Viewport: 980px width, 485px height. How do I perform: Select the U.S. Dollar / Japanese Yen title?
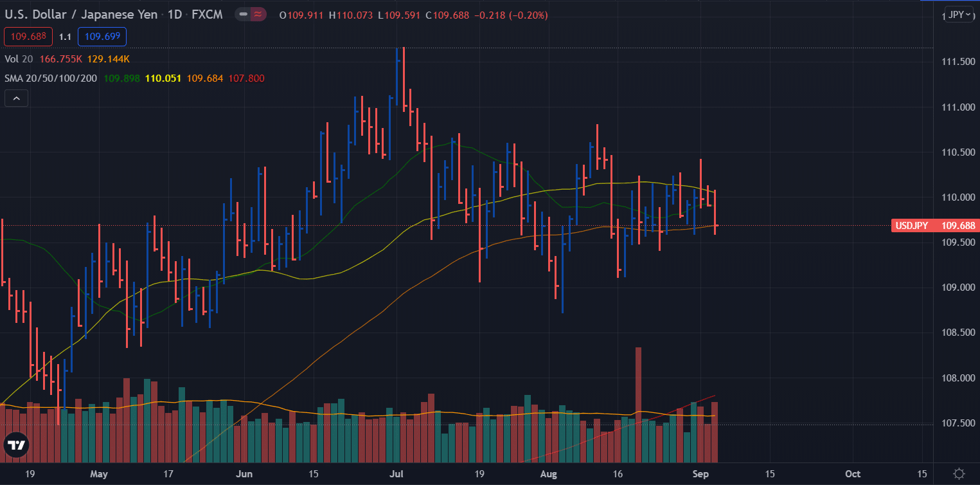(81, 14)
